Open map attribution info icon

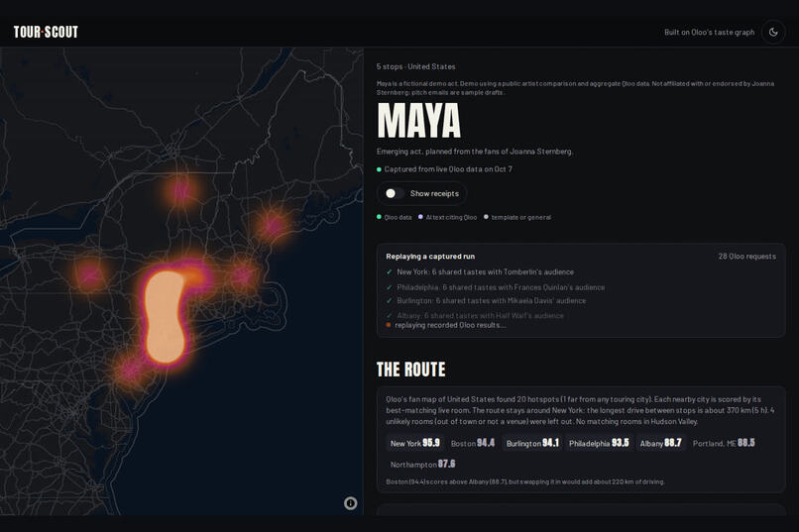(351, 503)
